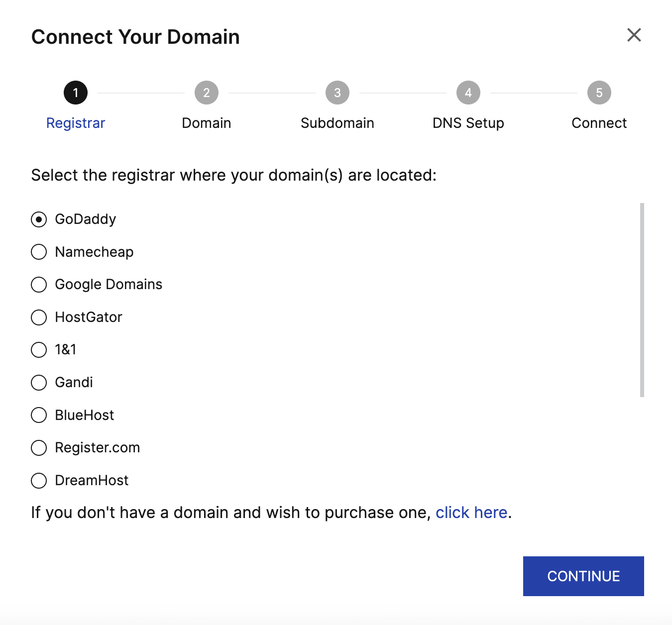Pick BlueHost from the registrar list
The image size is (672, 625).
39,415
